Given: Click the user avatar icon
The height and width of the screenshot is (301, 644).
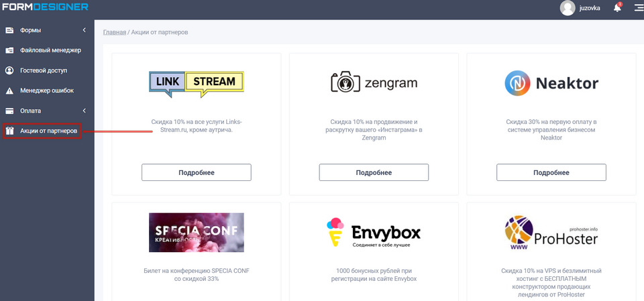Looking at the screenshot, I should tap(568, 8).
